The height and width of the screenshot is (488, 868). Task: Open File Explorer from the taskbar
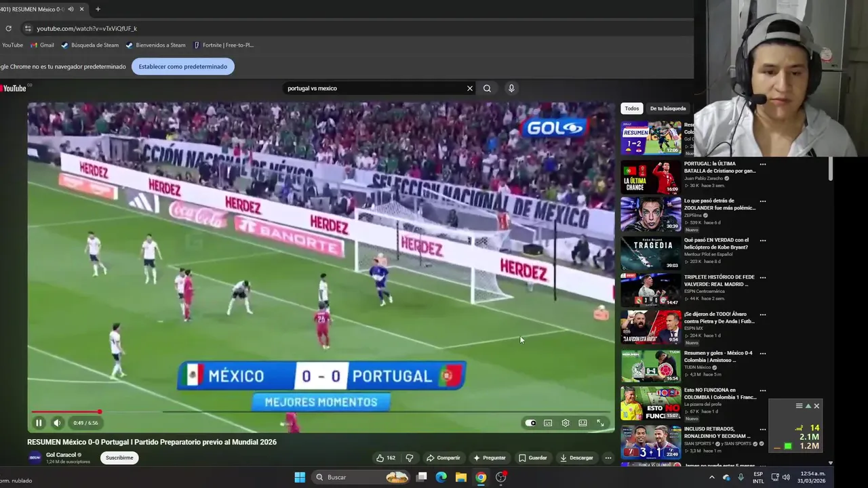(x=460, y=477)
